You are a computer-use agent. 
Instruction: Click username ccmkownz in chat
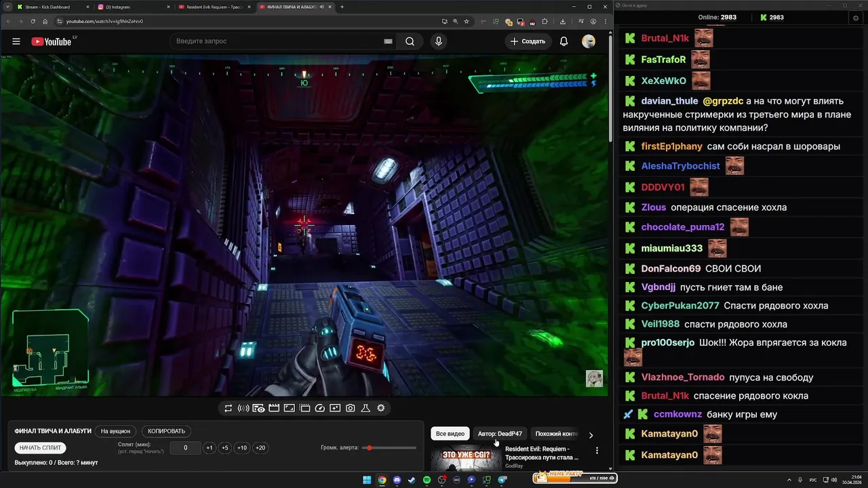[678, 414]
